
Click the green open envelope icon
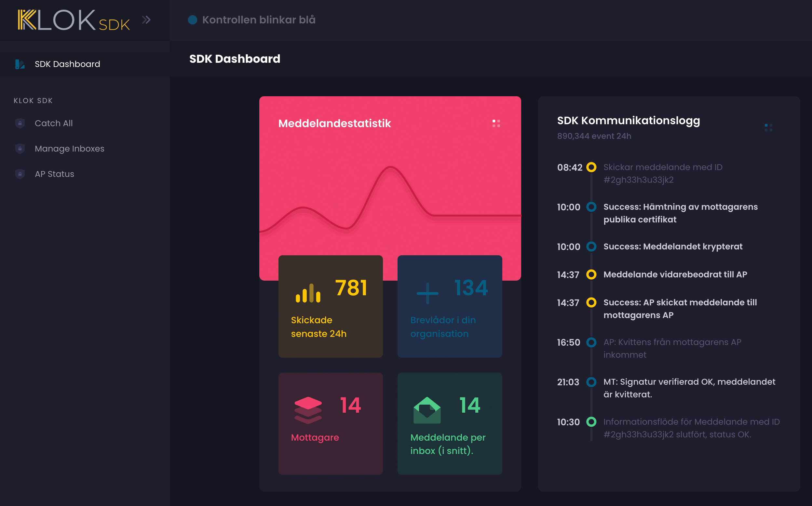(427, 410)
